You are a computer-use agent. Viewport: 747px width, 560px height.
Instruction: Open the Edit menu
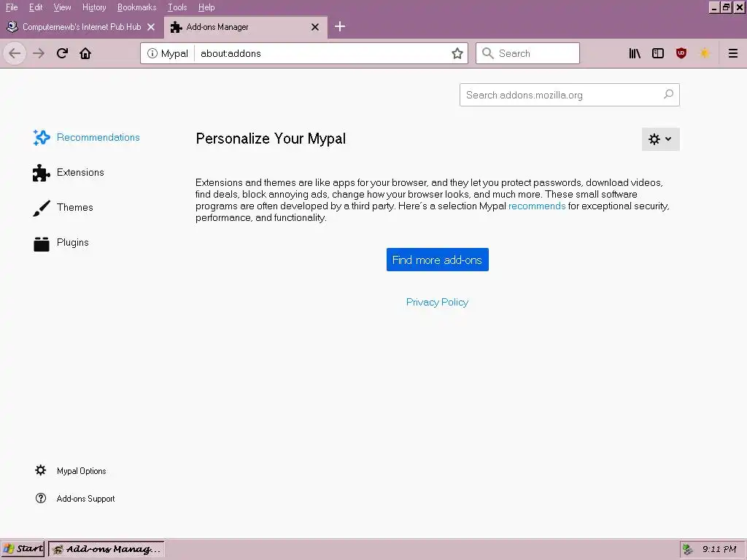(36, 7)
